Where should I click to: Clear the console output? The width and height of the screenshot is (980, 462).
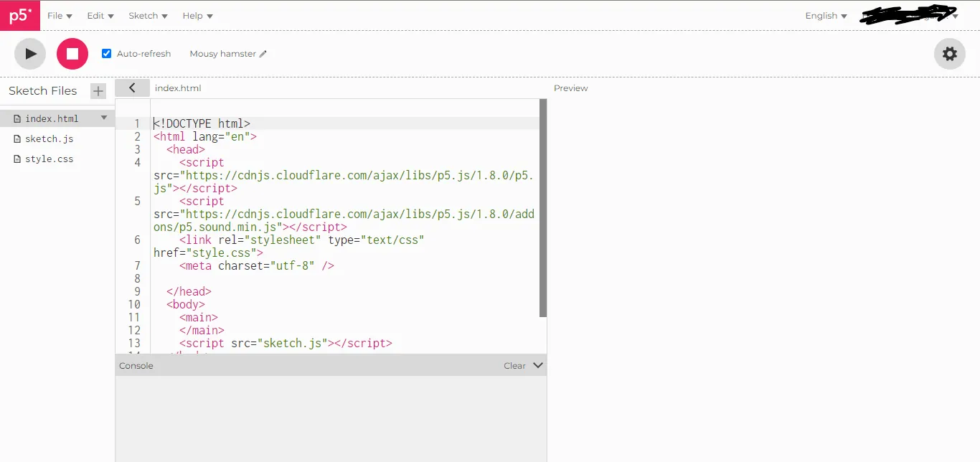point(514,365)
